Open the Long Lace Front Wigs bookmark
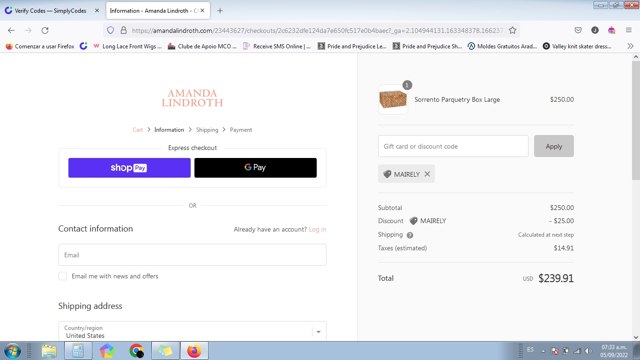 click(x=127, y=46)
